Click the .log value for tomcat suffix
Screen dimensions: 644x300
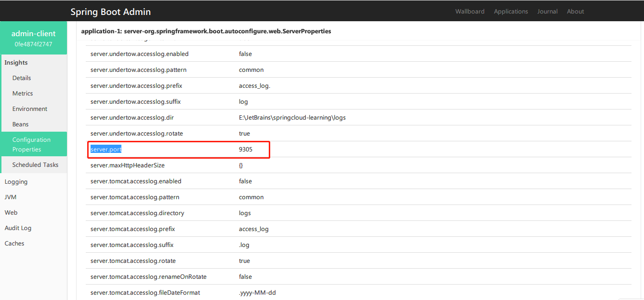[244, 245]
